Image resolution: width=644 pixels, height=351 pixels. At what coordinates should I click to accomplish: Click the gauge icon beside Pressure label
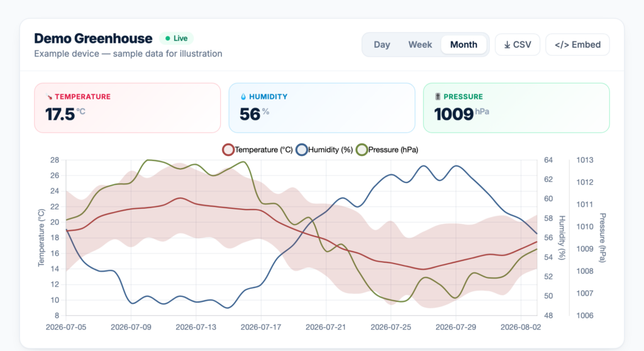[x=438, y=97]
